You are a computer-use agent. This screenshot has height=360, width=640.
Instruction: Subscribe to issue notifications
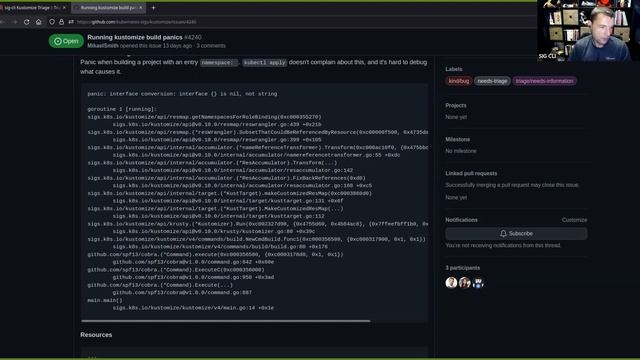[516, 233]
